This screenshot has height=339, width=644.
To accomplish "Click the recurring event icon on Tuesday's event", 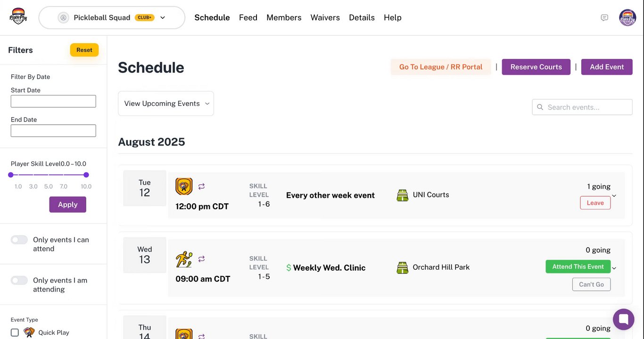I will click(201, 186).
